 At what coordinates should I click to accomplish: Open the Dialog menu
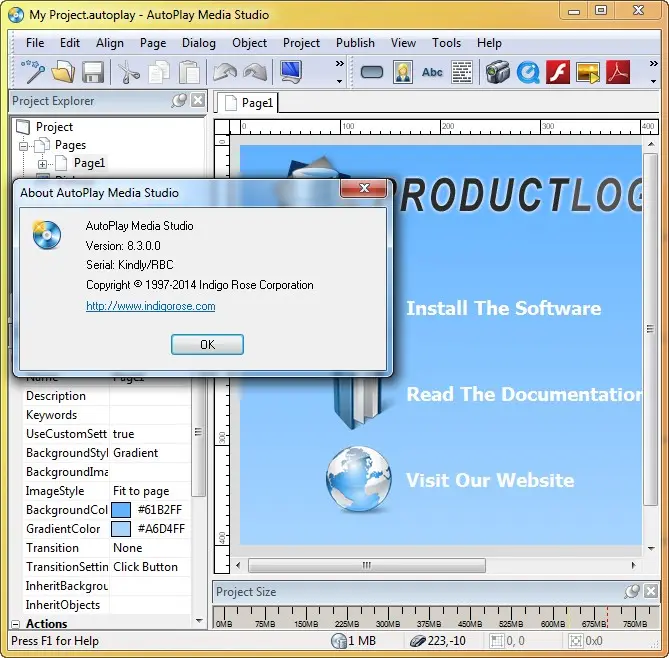[x=198, y=43]
